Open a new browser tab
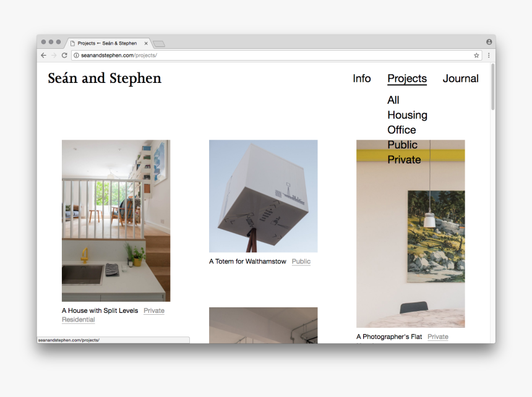 [x=159, y=43]
